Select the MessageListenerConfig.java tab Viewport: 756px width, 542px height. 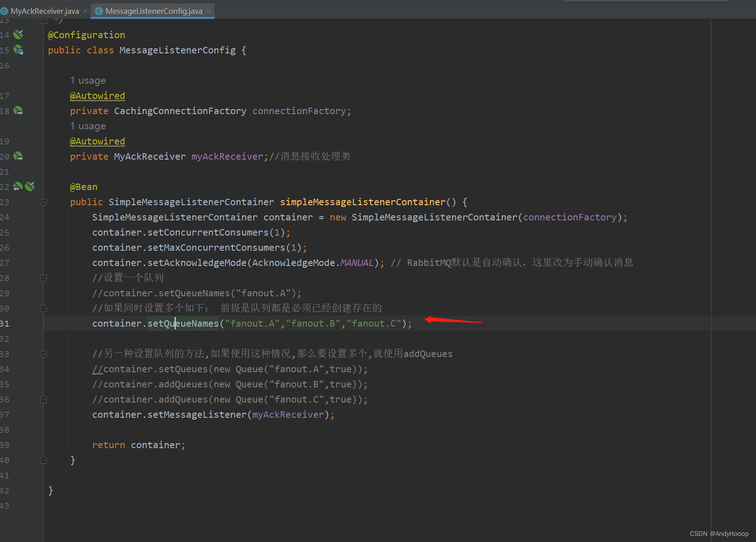pyautogui.click(x=154, y=11)
